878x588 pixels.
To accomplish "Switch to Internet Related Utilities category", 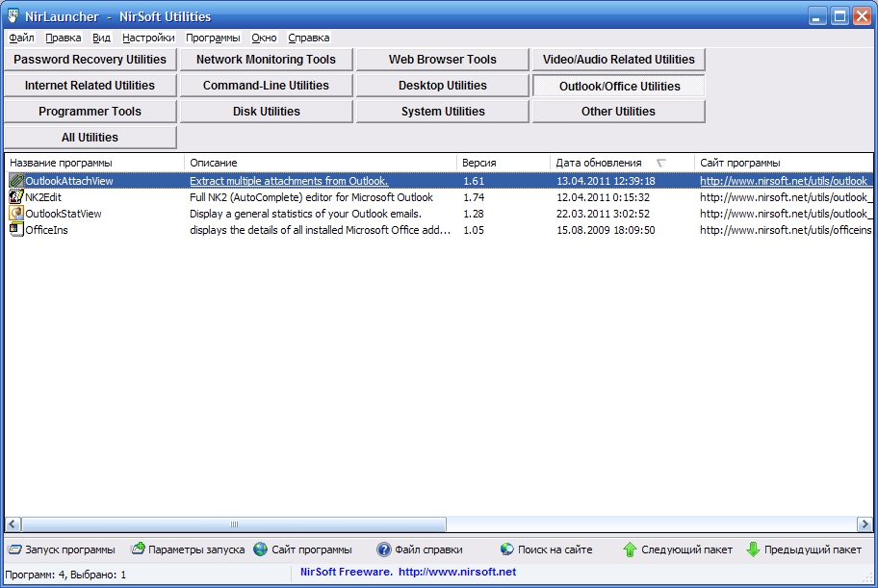I will coord(90,85).
